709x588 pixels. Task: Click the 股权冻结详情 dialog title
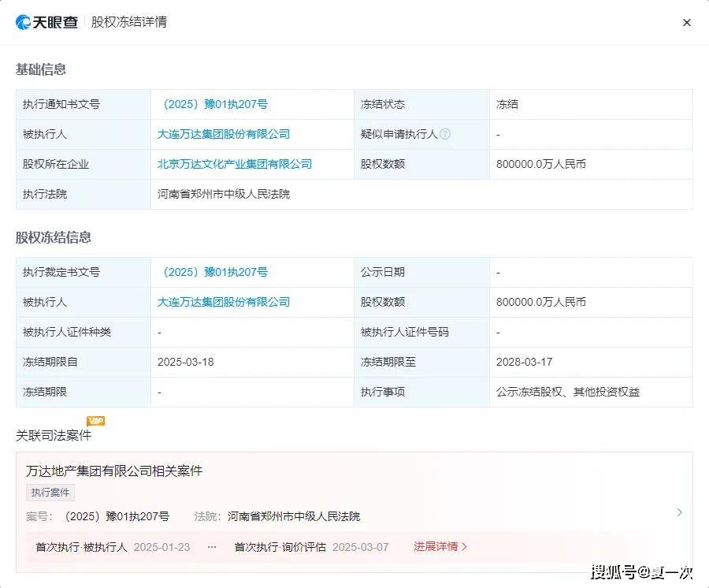click(x=129, y=22)
